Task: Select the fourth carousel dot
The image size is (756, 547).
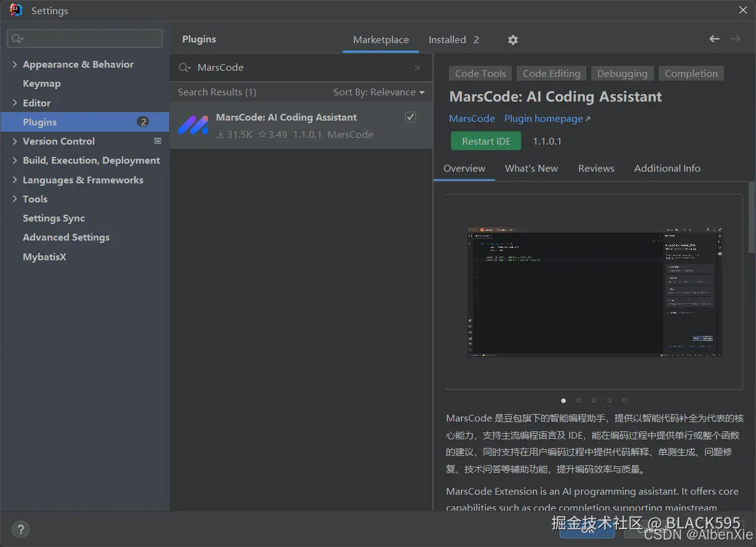Action: (610, 400)
